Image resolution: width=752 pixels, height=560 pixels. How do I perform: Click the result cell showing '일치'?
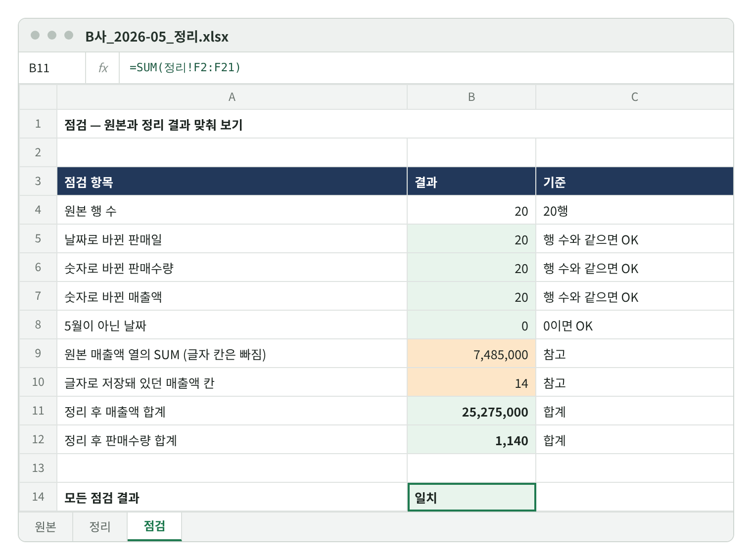(471, 497)
